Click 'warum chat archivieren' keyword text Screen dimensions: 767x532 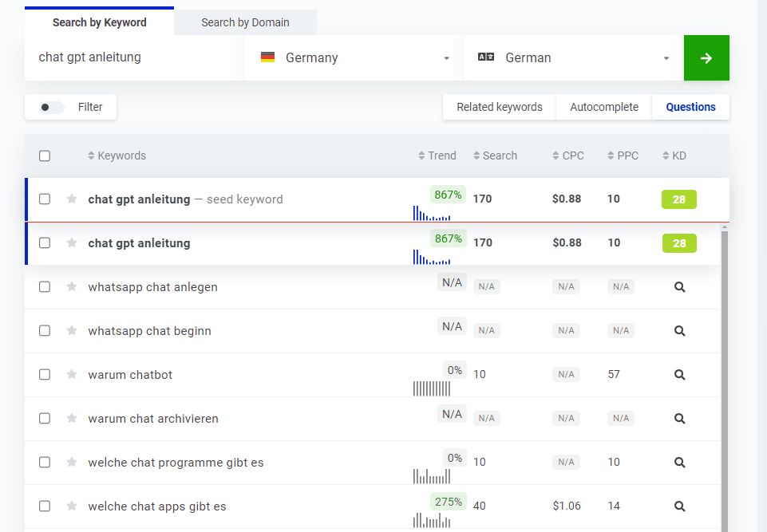click(153, 419)
